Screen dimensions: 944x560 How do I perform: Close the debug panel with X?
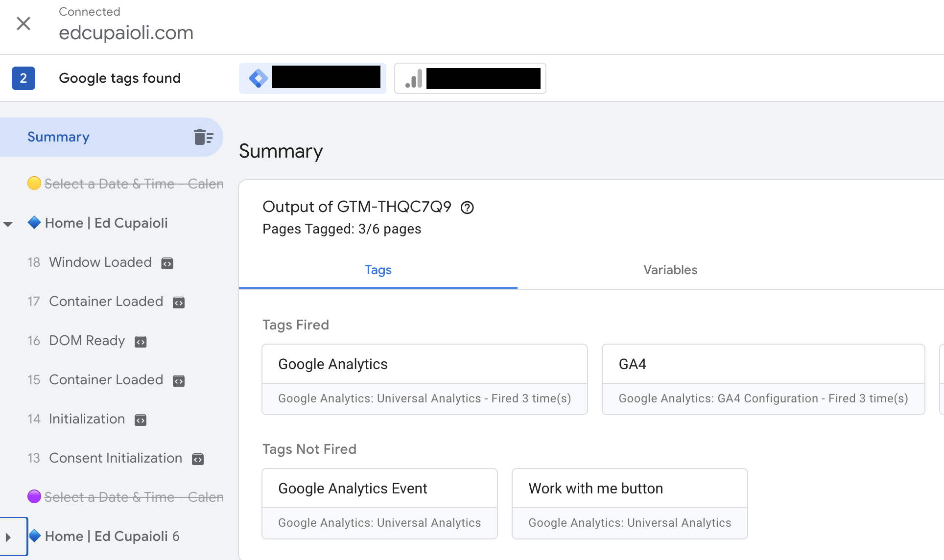point(24,23)
